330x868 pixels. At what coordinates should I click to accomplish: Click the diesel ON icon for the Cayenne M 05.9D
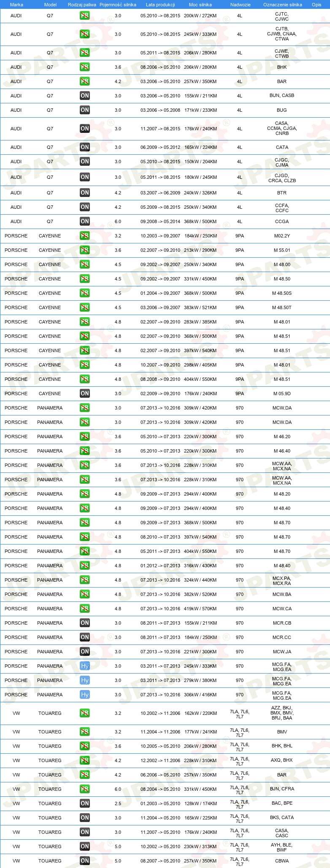coord(85,394)
